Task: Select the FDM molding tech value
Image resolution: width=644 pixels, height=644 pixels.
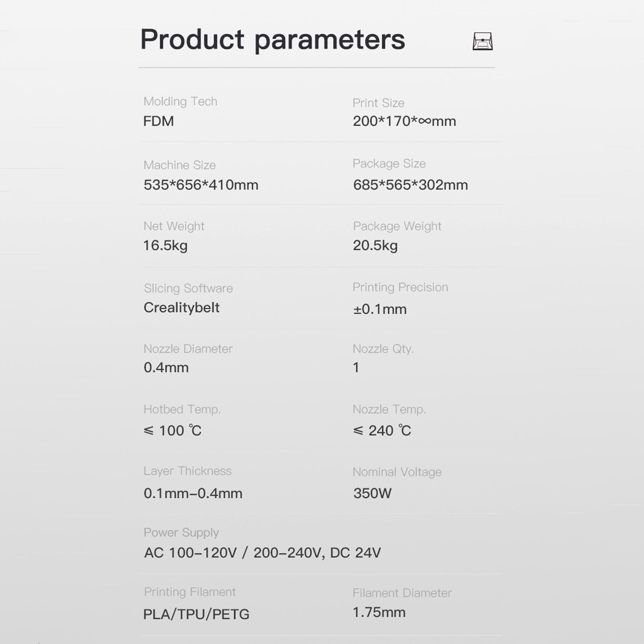Action: point(158,121)
